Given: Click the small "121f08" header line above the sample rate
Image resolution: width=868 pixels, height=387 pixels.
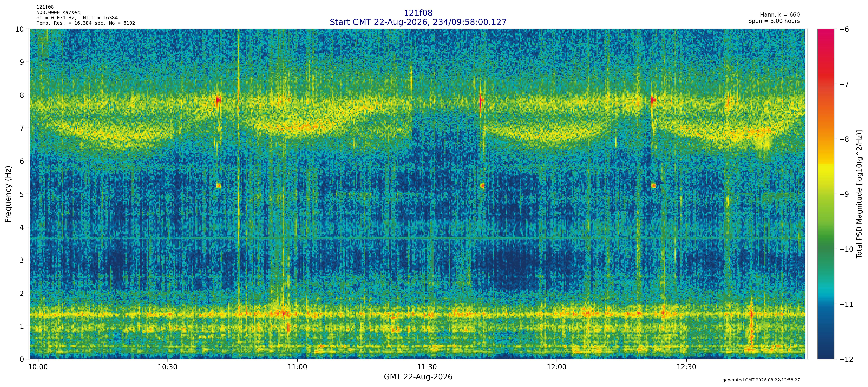Looking at the screenshot, I should 45,7.
